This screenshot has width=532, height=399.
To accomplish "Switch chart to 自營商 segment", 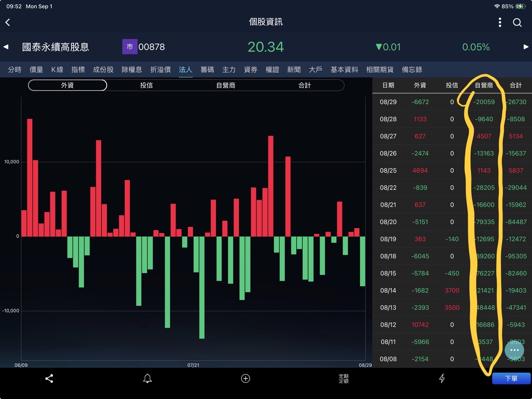I will [226, 85].
